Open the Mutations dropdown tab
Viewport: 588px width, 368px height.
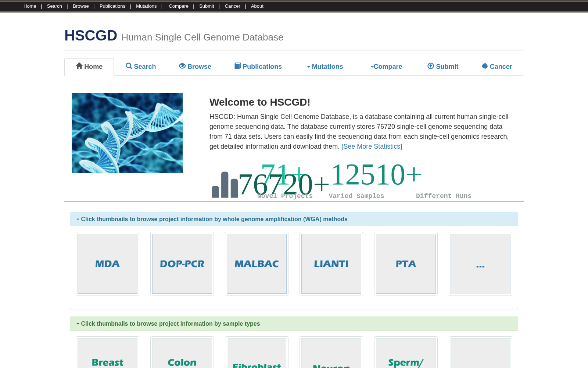(325, 67)
